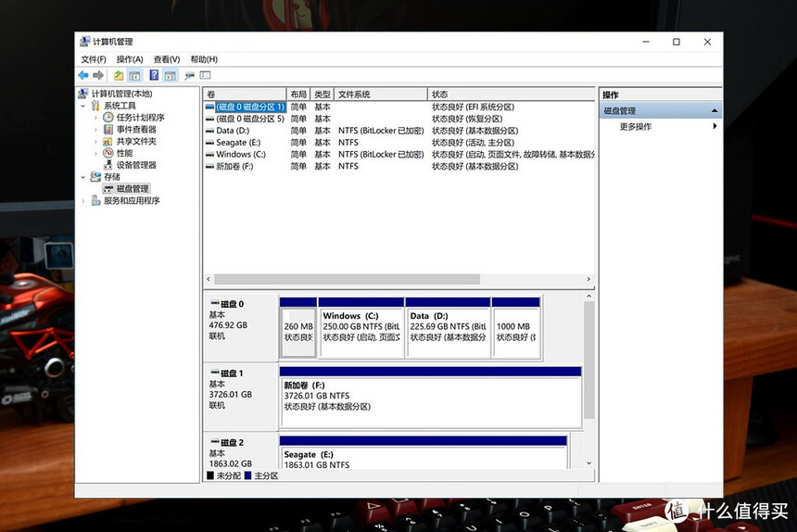Image resolution: width=797 pixels, height=532 pixels.
Task: Open 更多操作 submenu arrow
Action: click(715, 126)
